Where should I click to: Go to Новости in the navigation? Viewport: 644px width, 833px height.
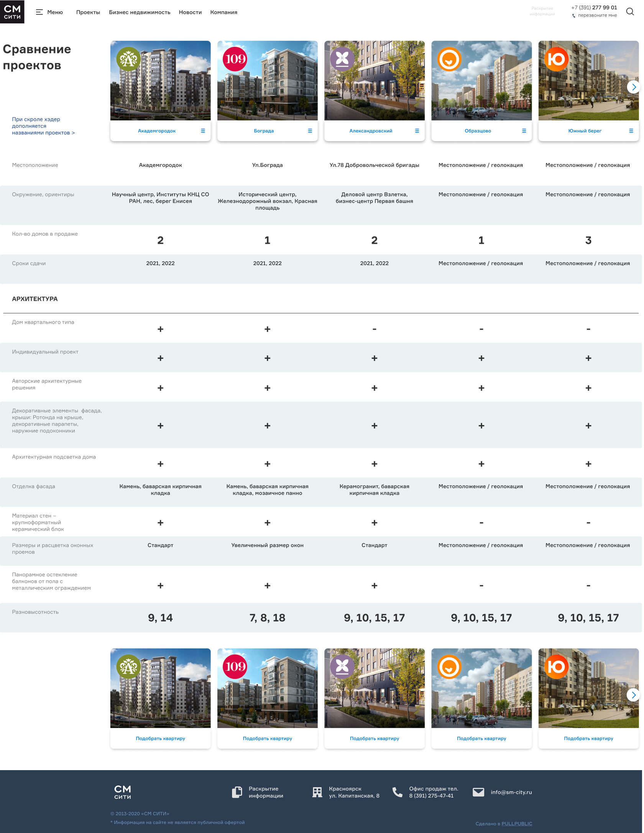click(x=190, y=12)
